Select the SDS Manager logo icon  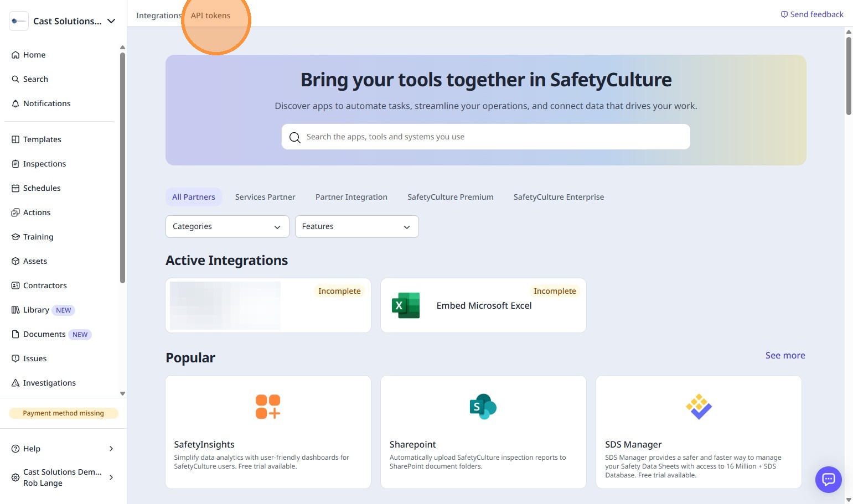pos(699,407)
